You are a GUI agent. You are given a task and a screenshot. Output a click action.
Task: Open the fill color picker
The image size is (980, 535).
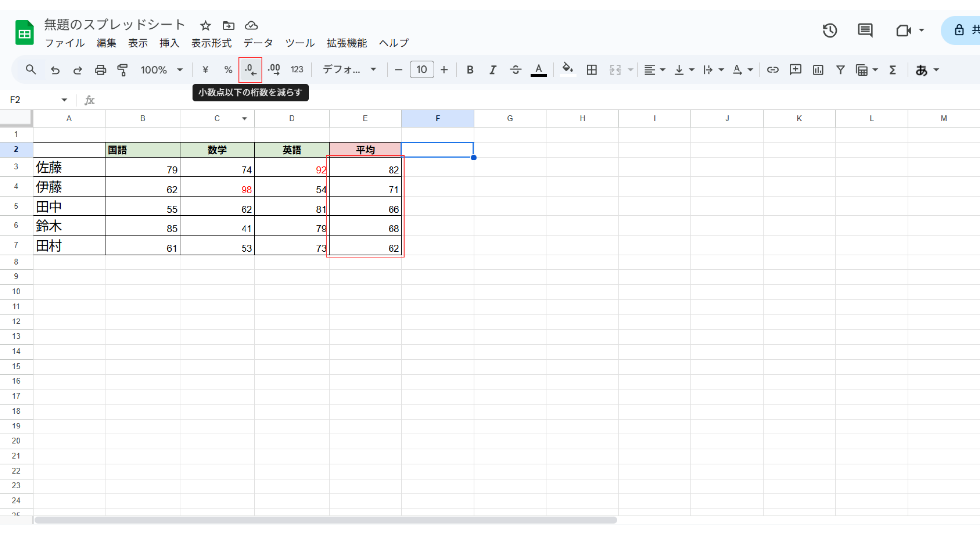(x=568, y=69)
